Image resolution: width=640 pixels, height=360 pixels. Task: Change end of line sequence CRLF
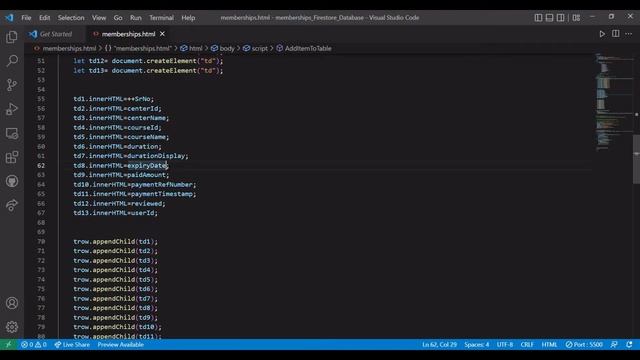pos(527,345)
